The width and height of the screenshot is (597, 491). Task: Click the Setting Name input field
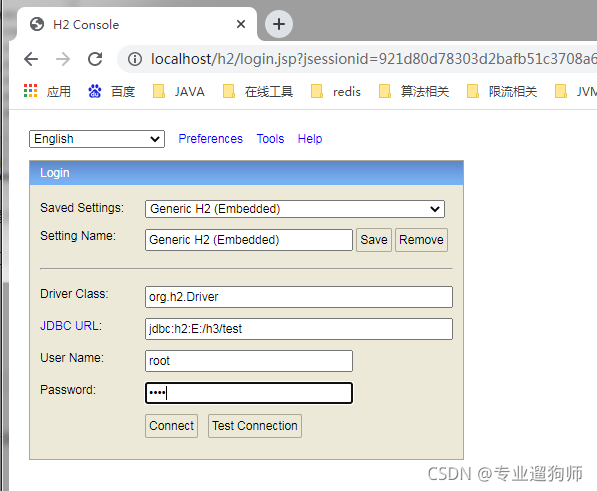pyautogui.click(x=249, y=240)
